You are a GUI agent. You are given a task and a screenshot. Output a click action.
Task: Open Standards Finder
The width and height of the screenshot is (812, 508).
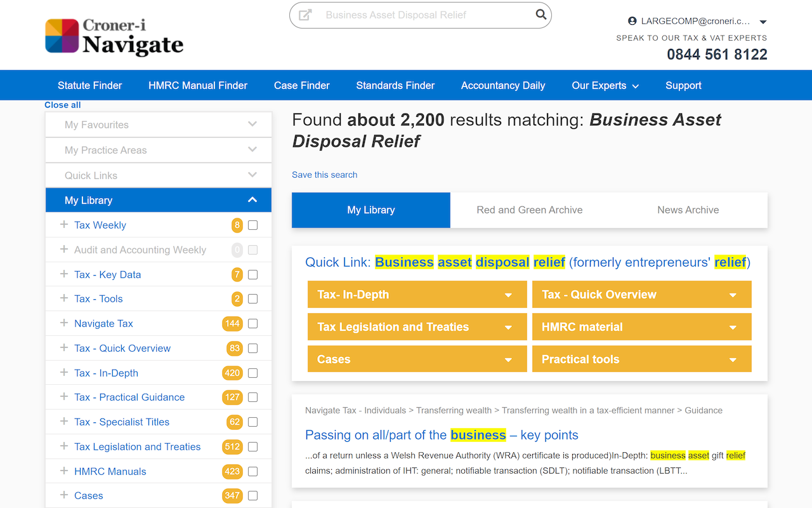point(395,85)
